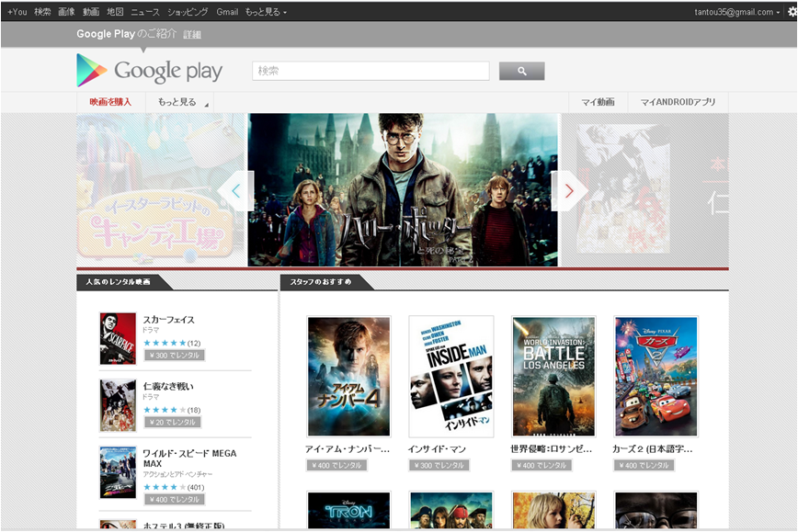798x532 pixels.
Task: Click +You in the top bar
Action: 17,12
